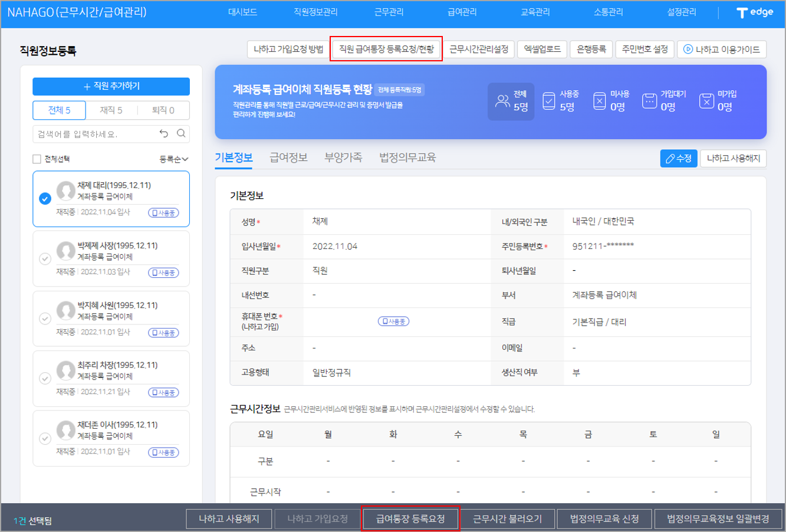Click 사용중 badge in 휴대폰 번호 row
Image resolution: width=786 pixels, height=532 pixels.
tap(393, 321)
